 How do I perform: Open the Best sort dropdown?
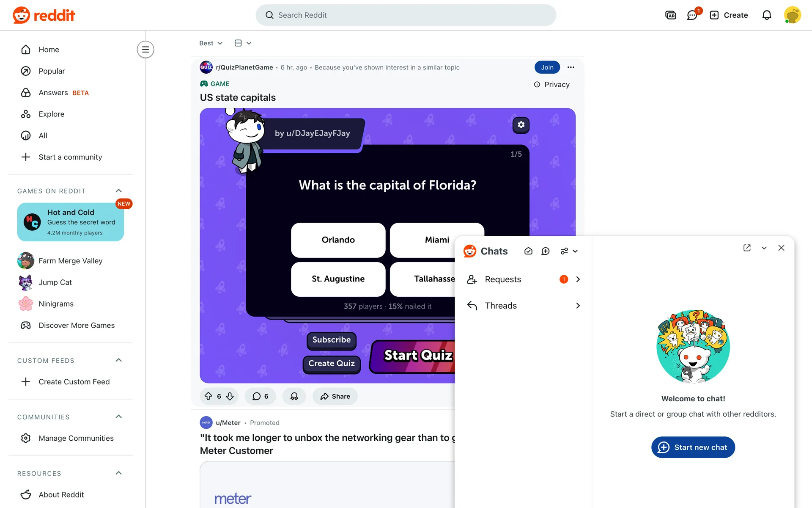[x=211, y=43]
